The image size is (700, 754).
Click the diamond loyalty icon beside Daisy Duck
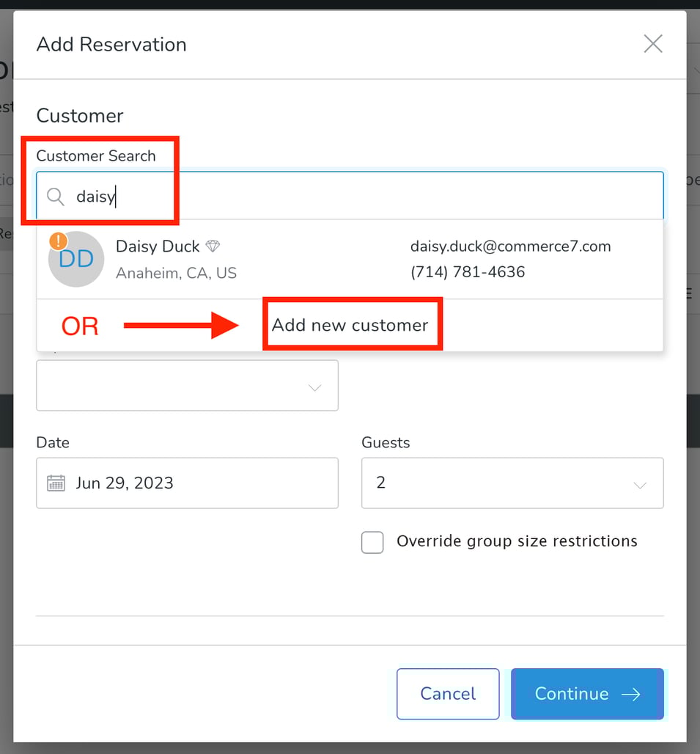coord(212,246)
